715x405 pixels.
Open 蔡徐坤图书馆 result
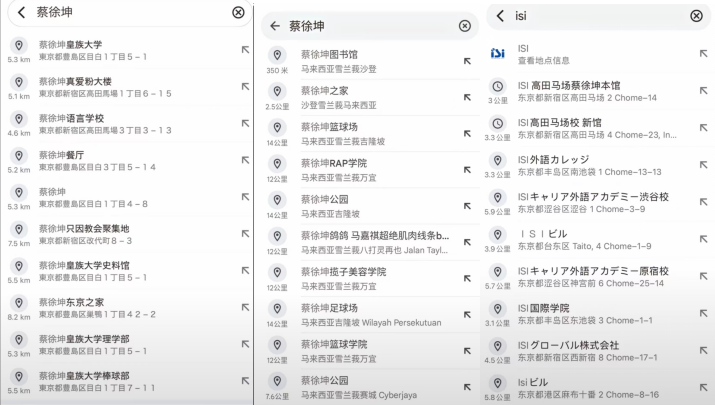(370, 61)
